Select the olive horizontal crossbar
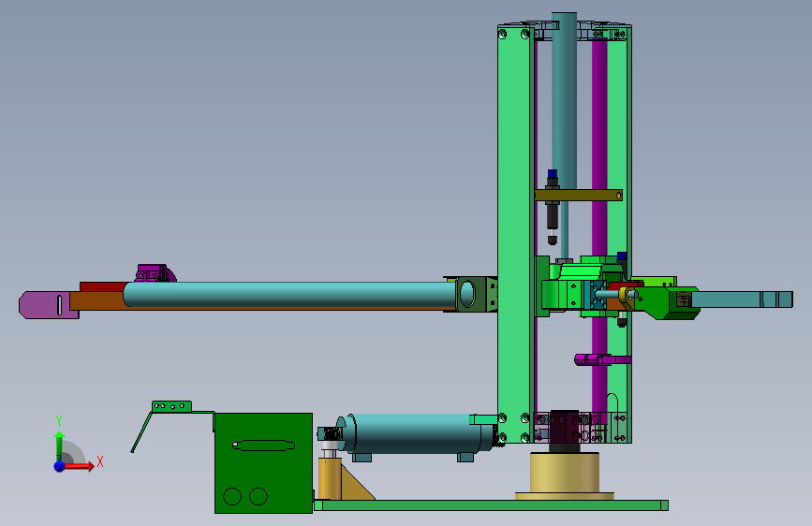812x526 pixels. click(x=579, y=196)
